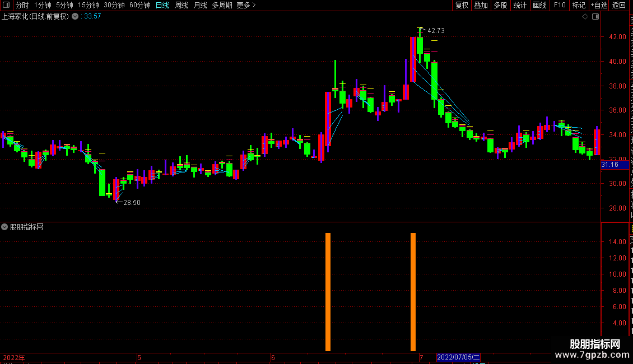Select the 周线 weekly period tab

pos(181,5)
